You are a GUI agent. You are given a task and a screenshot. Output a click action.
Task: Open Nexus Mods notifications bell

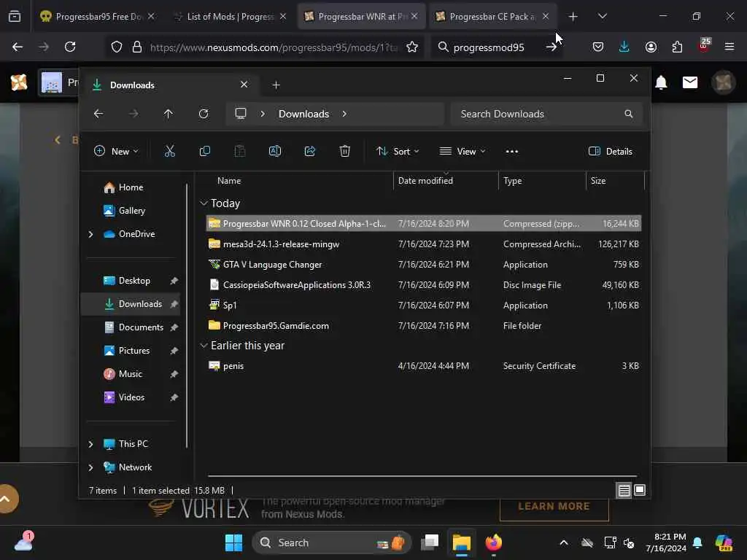click(661, 82)
